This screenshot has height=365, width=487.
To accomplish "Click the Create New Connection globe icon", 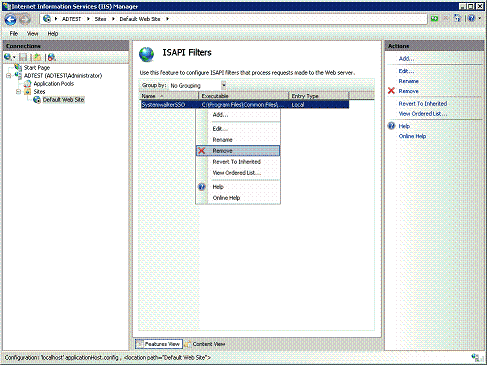I will (8, 57).
